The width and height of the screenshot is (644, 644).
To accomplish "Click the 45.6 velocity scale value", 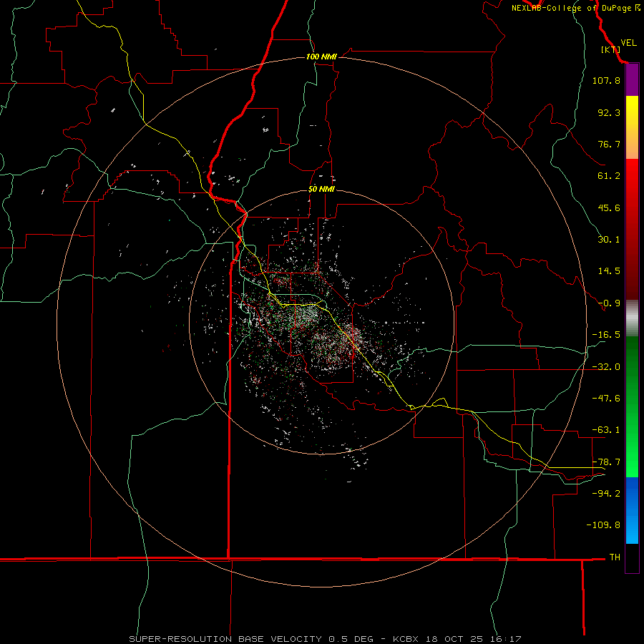I will [x=609, y=208].
